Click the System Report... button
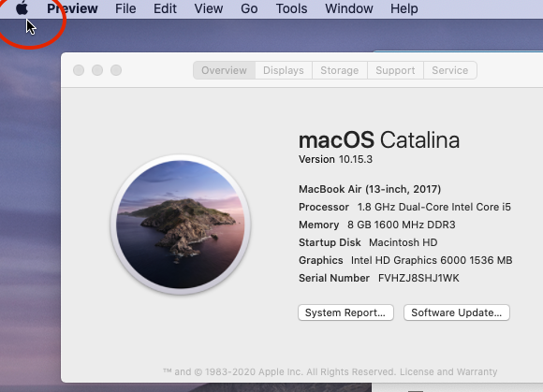This screenshot has height=392, width=543. [345, 312]
